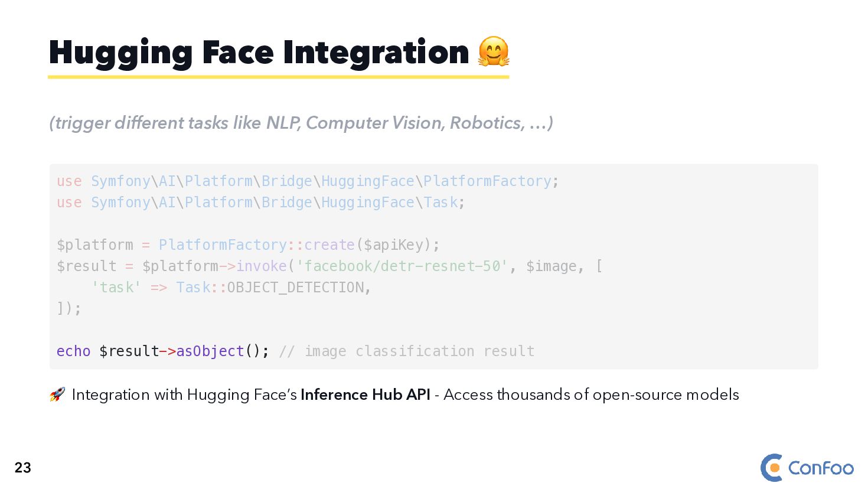
Task: Click PlatformFactory in first use statement
Action: coord(487,181)
